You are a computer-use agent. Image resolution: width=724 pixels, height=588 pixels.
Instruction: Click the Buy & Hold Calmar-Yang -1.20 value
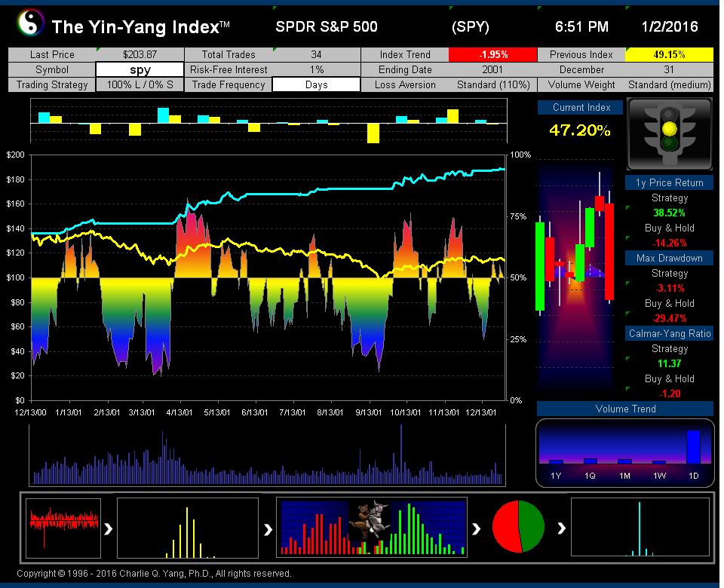pyautogui.click(x=670, y=394)
